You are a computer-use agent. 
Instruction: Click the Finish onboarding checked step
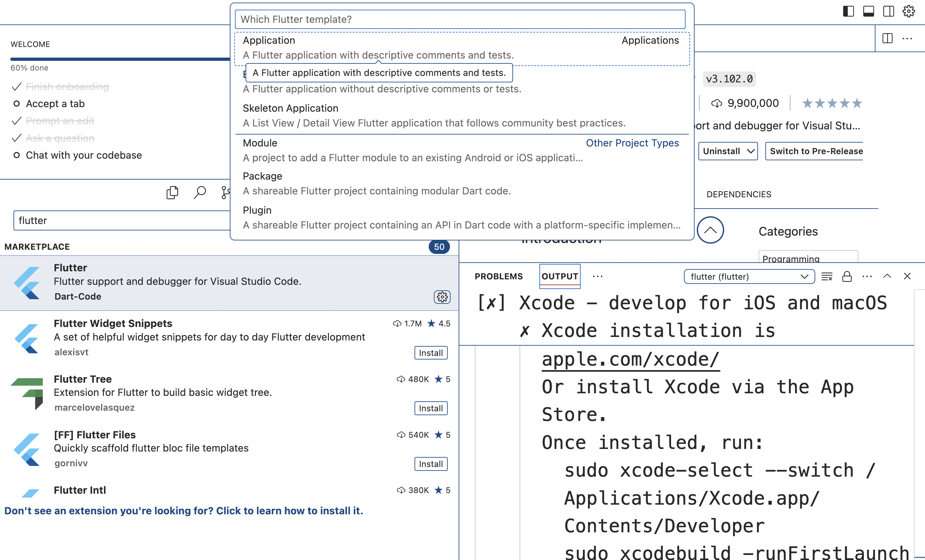(x=61, y=87)
